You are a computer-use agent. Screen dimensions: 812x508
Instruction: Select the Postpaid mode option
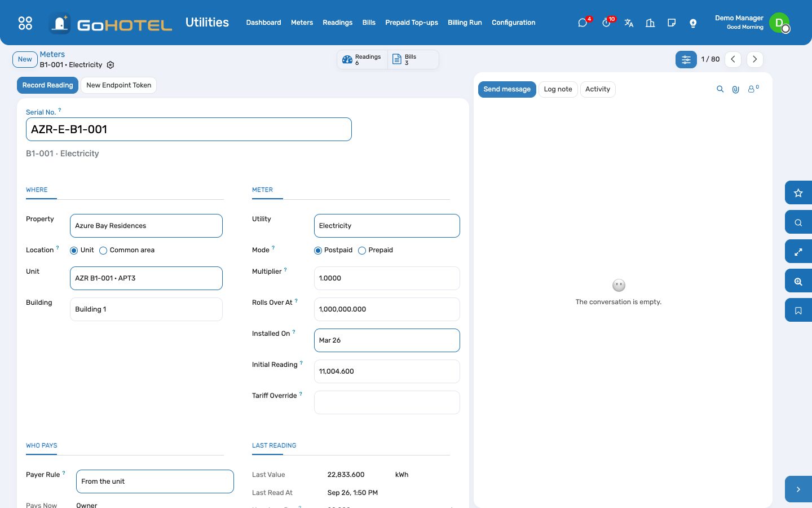318,251
